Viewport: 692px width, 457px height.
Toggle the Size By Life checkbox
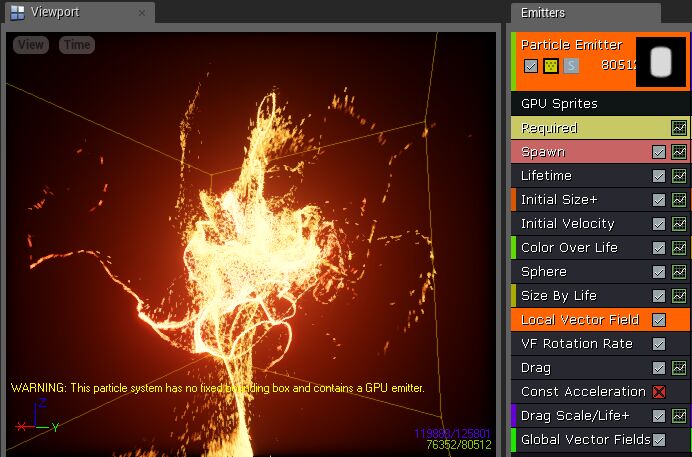pos(659,296)
